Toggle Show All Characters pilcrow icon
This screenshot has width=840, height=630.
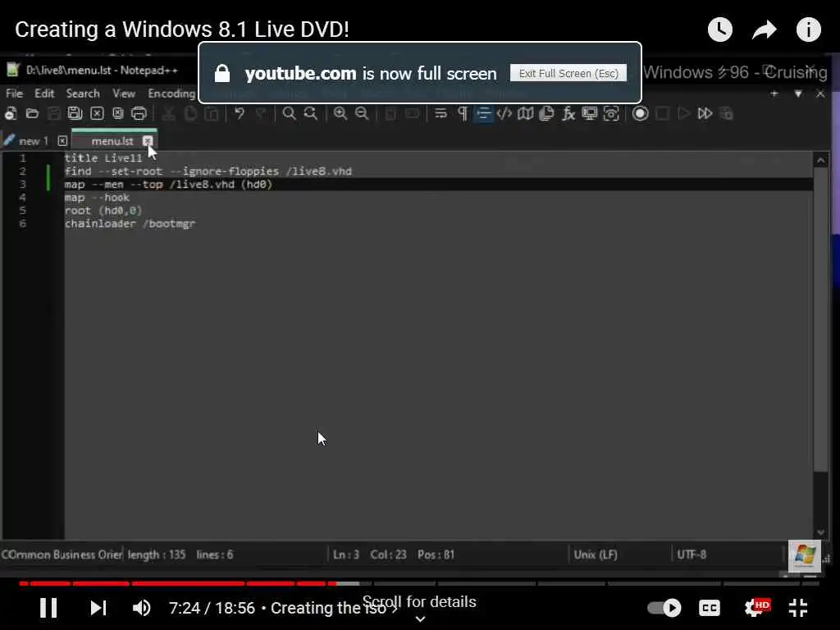pos(462,113)
